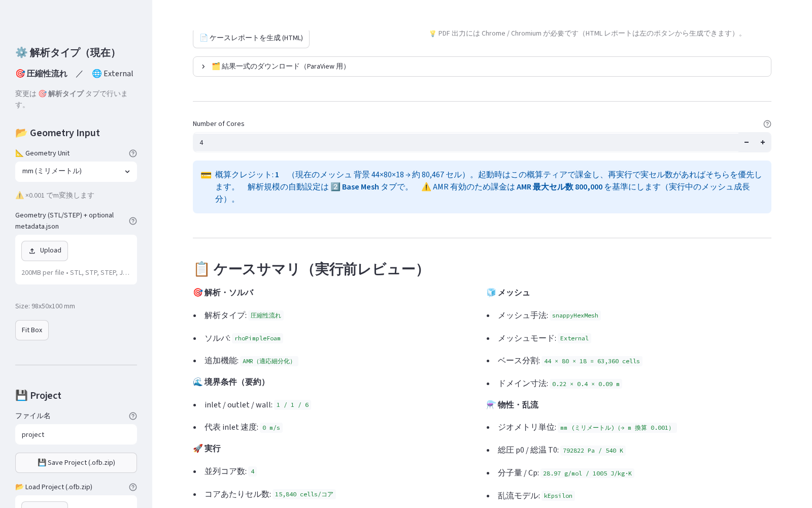
Task: Click the clipboard icon by ケースサマリ
Action: point(201,269)
